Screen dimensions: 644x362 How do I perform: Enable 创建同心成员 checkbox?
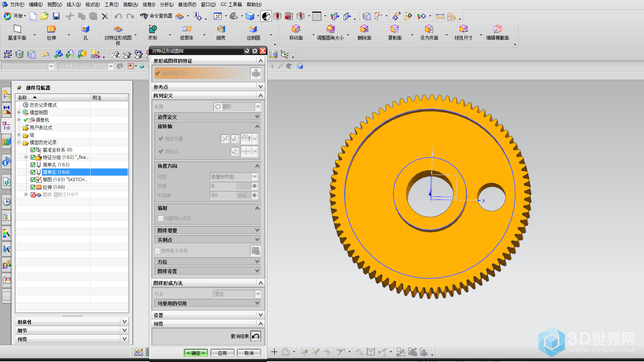[161, 218]
